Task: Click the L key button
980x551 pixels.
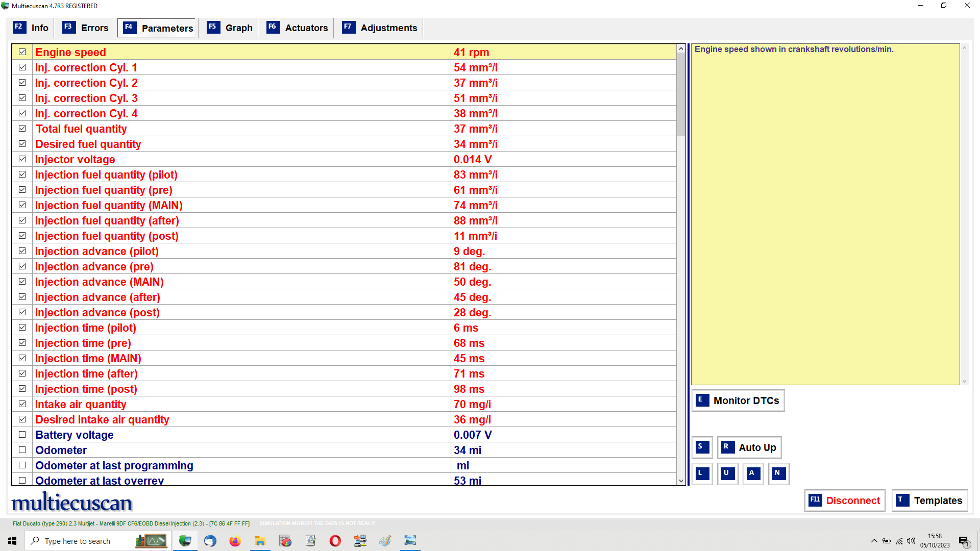Action: pyautogui.click(x=702, y=474)
